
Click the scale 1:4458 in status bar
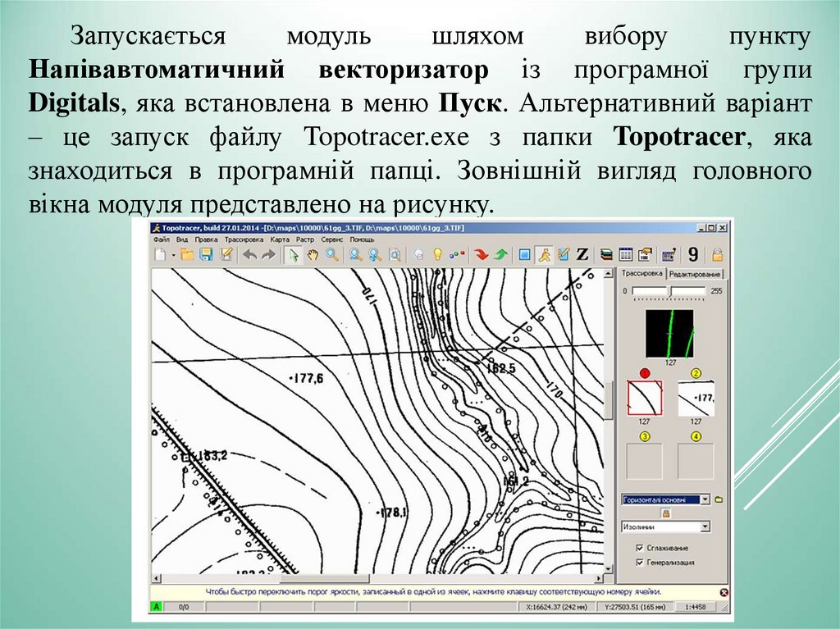click(x=696, y=607)
